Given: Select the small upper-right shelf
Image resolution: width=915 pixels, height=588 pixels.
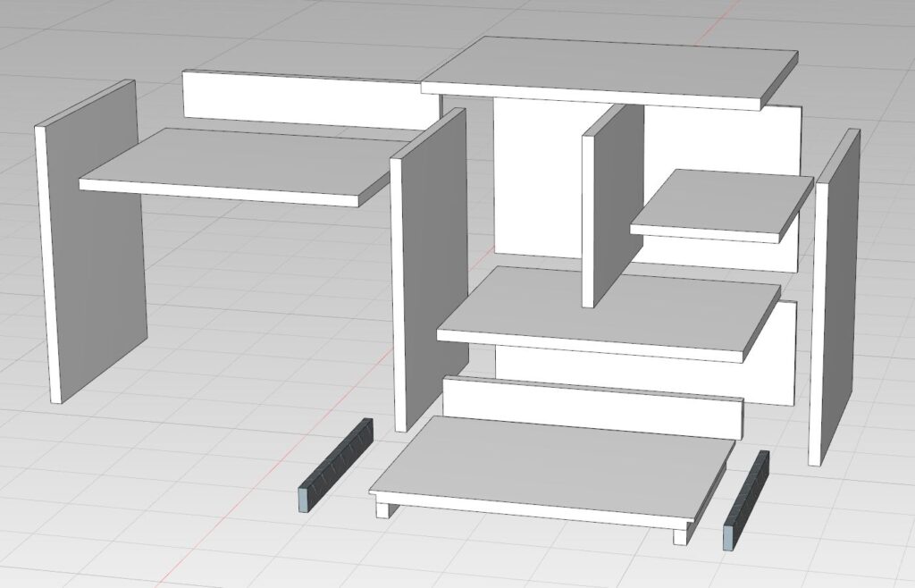Looking at the screenshot, I should [x=724, y=201].
